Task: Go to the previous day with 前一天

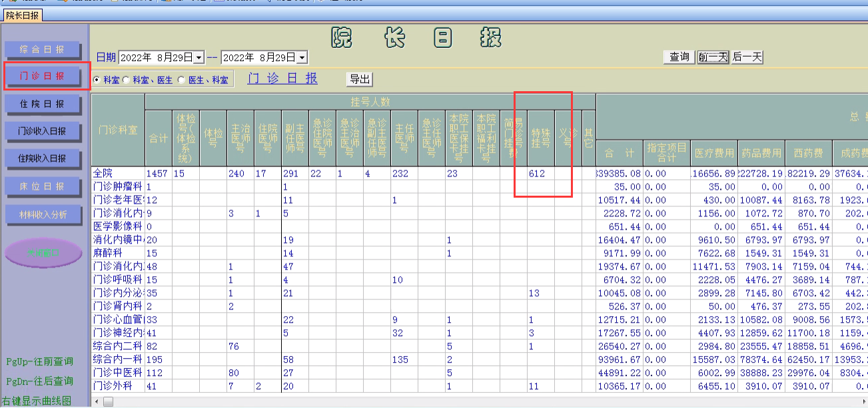Action: (x=713, y=57)
